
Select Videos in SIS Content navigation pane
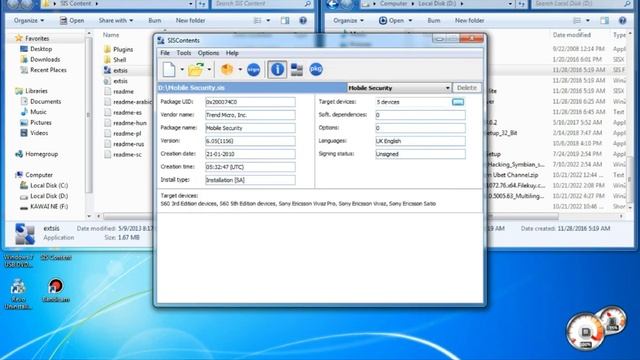tap(39, 133)
